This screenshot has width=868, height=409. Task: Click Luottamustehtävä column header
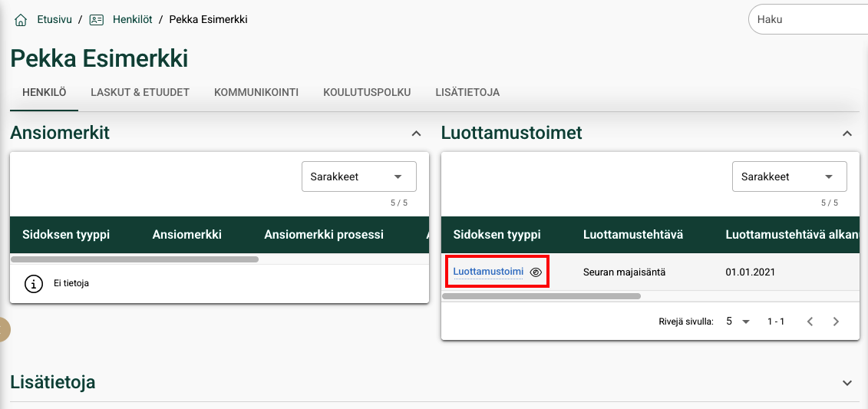(x=633, y=235)
